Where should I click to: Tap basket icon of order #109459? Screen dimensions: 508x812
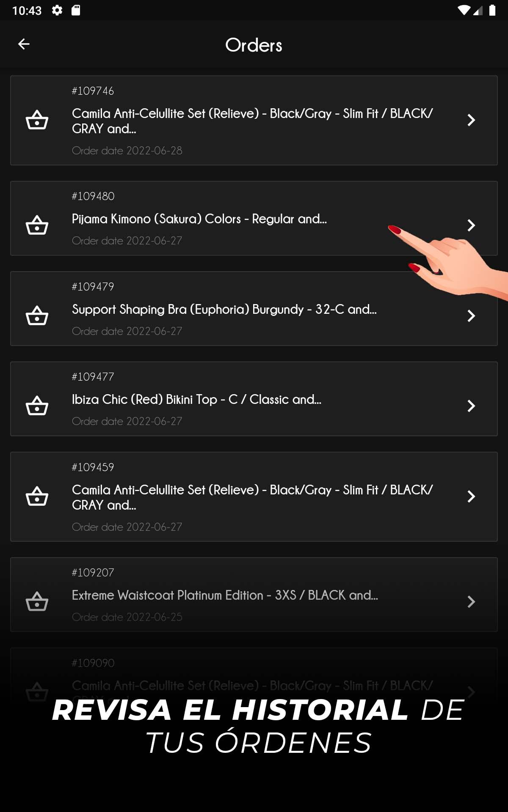[x=37, y=497]
